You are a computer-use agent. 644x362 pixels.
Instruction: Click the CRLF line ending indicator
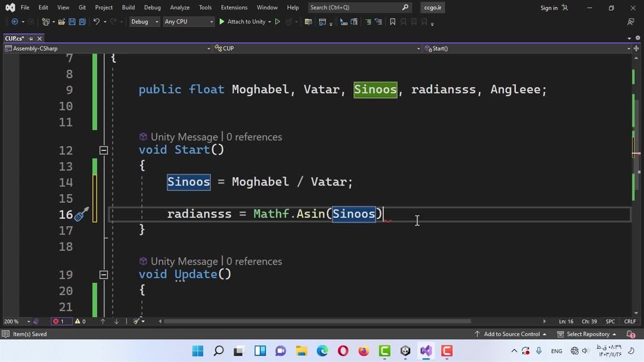click(x=630, y=321)
